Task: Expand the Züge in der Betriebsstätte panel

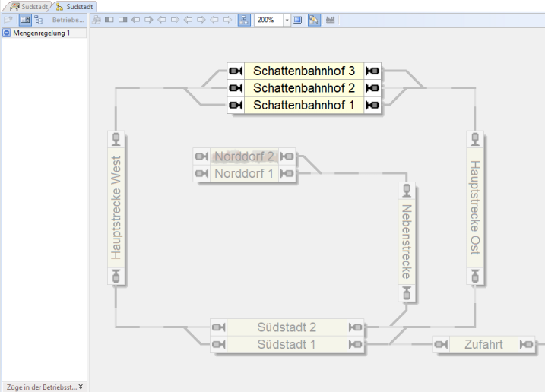Action: [x=81, y=387]
